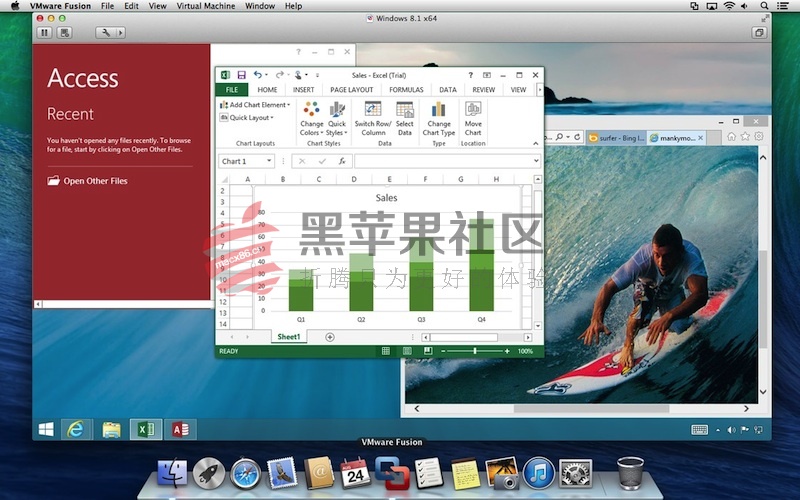The height and width of the screenshot is (500, 800).
Task: Click Sales chart title
Action: (386, 198)
